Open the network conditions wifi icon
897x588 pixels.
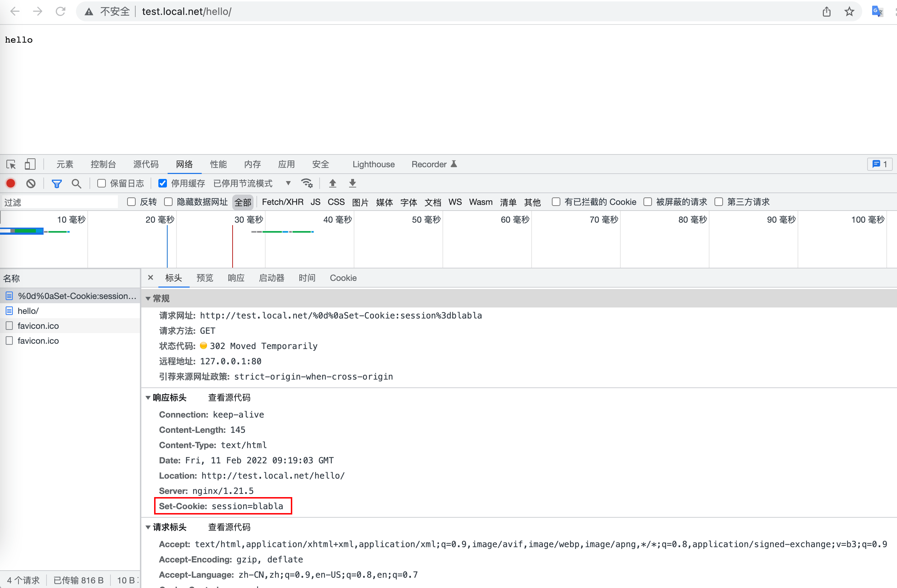(x=307, y=184)
